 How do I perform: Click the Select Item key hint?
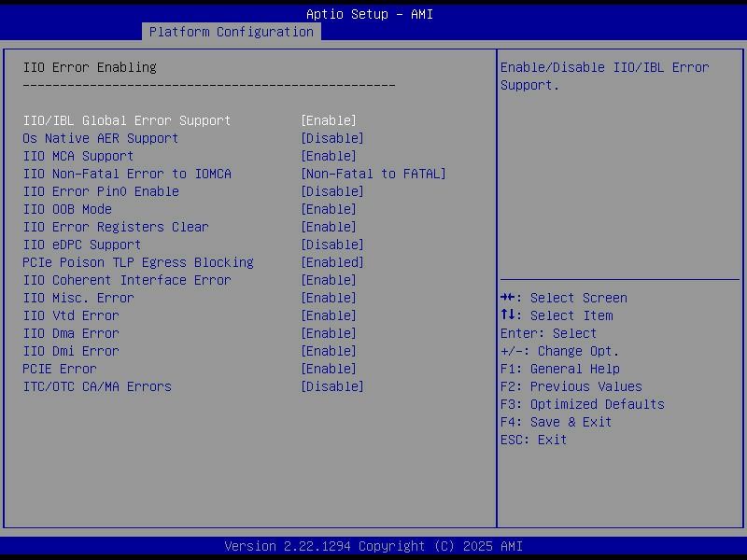click(x=557, y=315)
